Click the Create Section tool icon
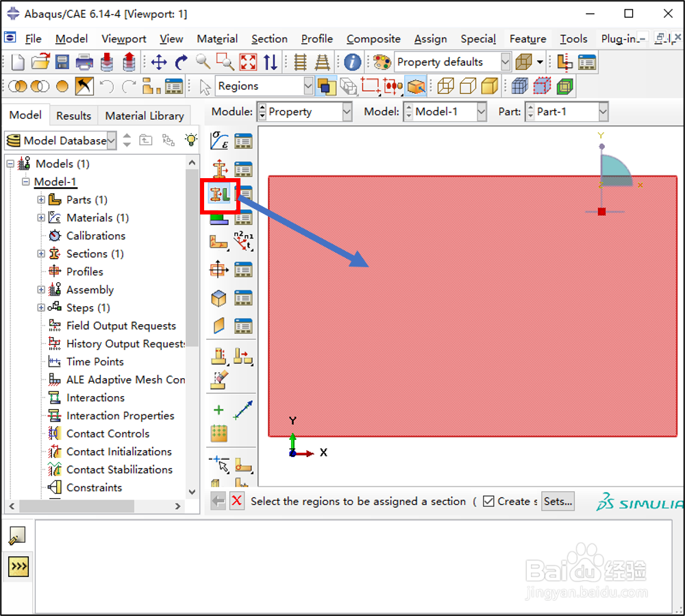 tap(219, 169)
